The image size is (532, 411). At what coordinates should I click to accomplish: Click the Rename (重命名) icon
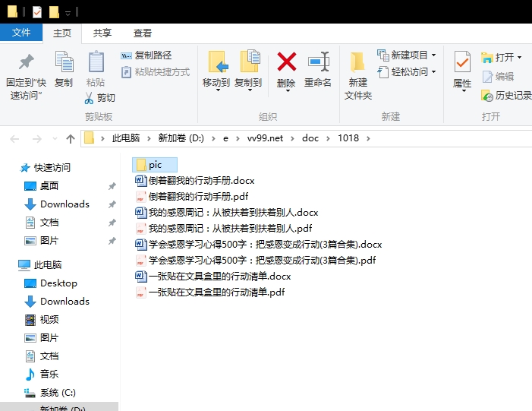[318, 62]
